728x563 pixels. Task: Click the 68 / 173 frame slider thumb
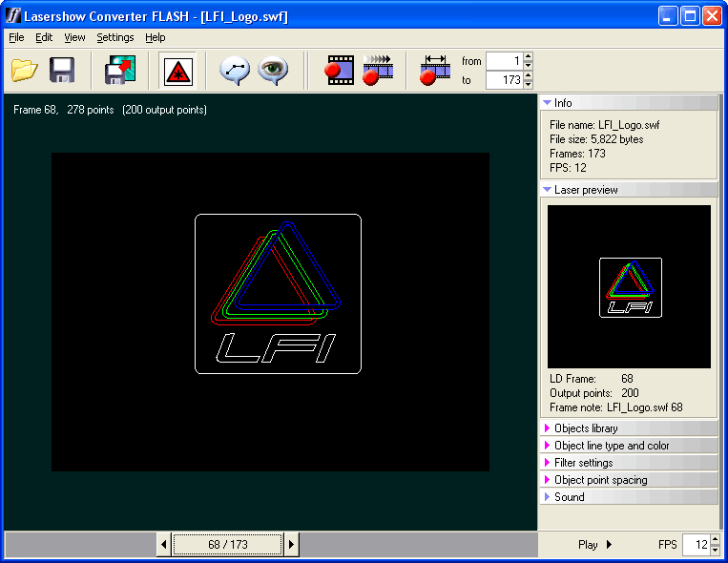[x=227, y=544]
